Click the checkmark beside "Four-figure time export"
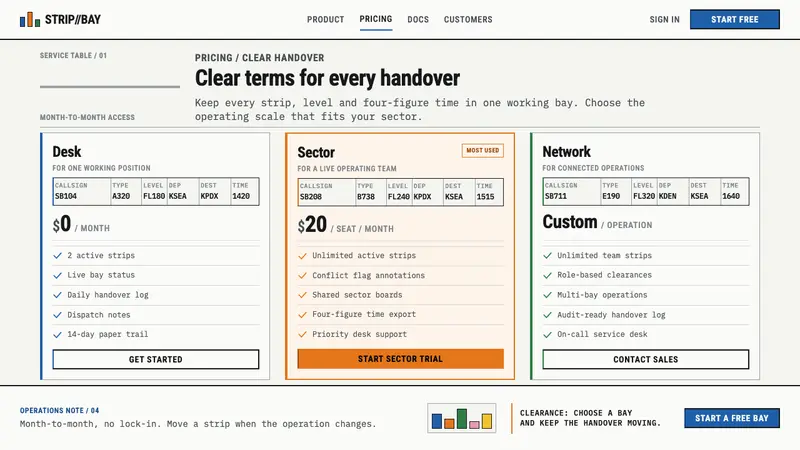 (303, 315)
